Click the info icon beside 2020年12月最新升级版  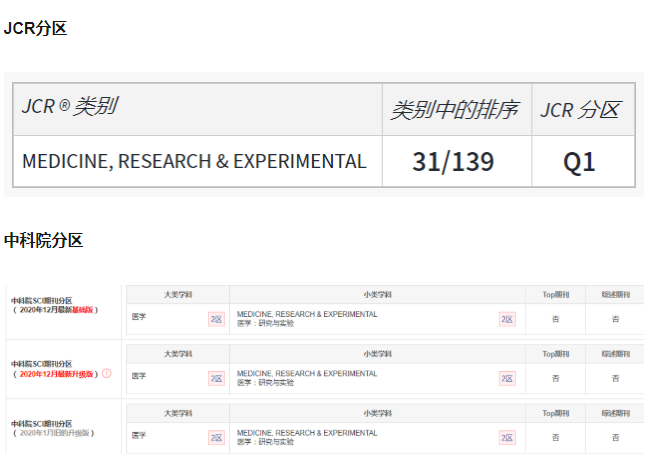point(107,374)
